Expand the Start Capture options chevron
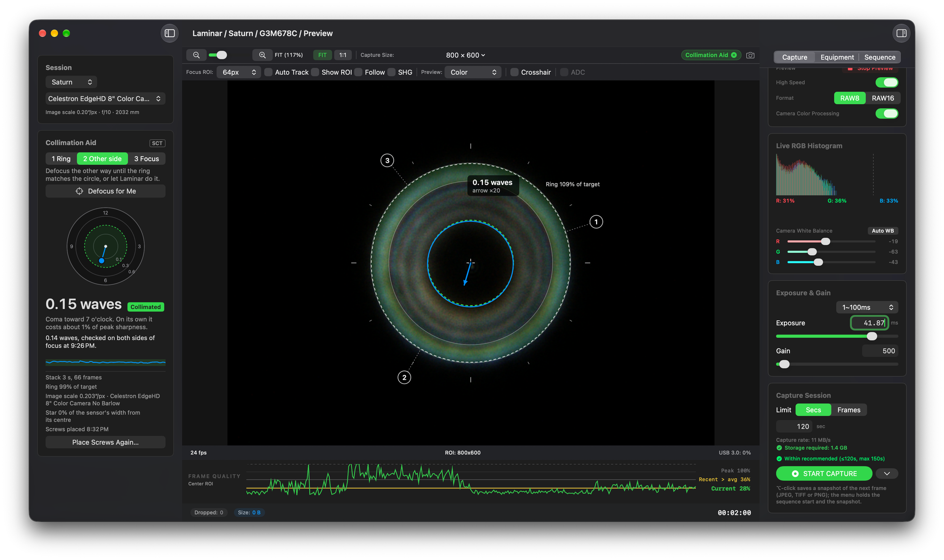 (x=887, y=474)
